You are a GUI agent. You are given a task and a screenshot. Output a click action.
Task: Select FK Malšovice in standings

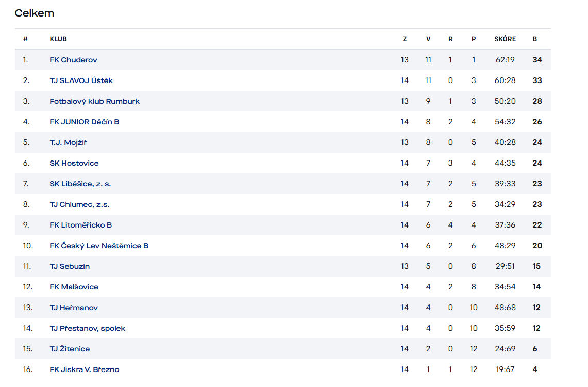(x=74, y=287)
